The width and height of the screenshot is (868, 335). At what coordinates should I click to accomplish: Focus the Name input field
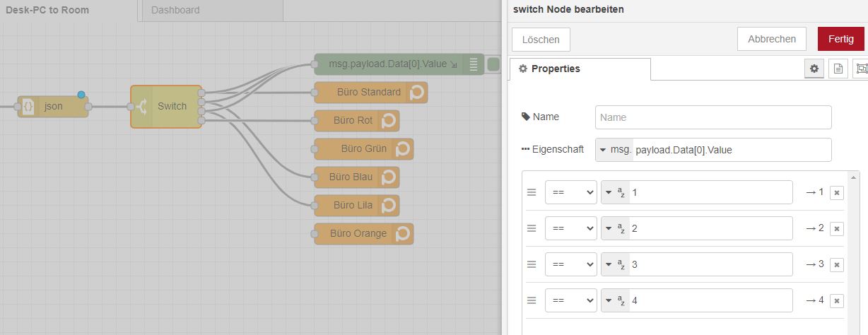(713, 117)
